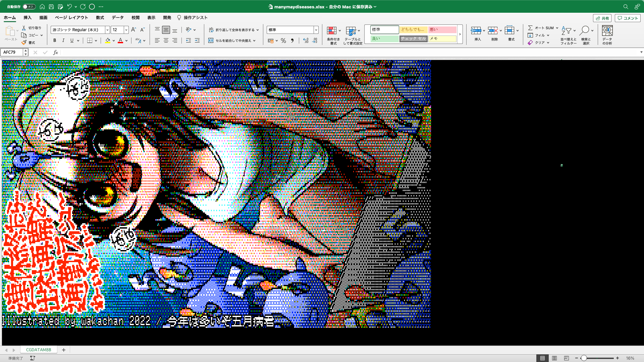Toggle middle vertical alignment
Image resolution: width=644 pixels, height=362 pixels.
coord(166,30)
